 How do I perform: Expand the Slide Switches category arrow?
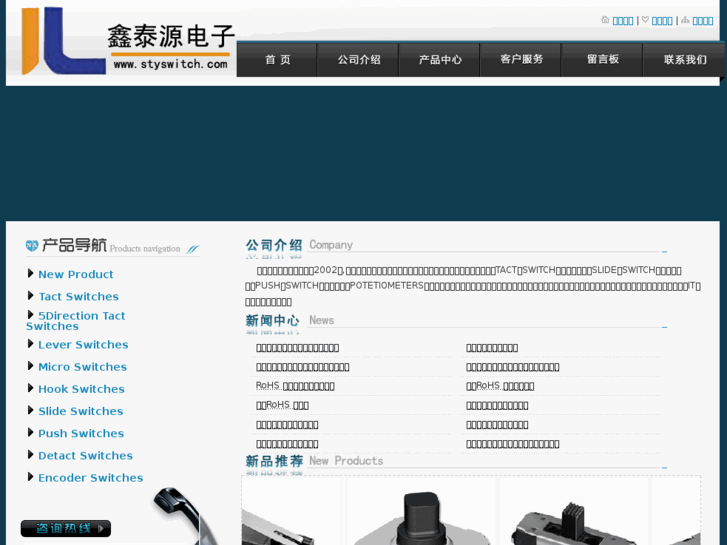click(31, 410)
